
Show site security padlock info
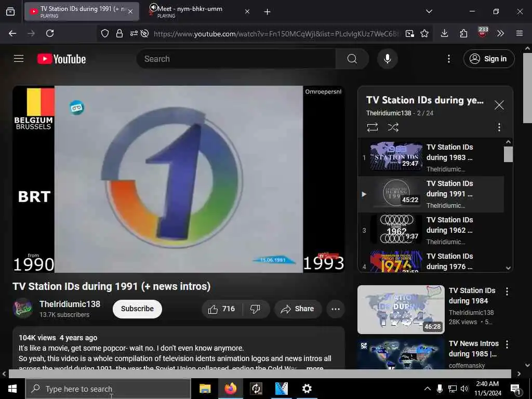[x=119, y=33]
